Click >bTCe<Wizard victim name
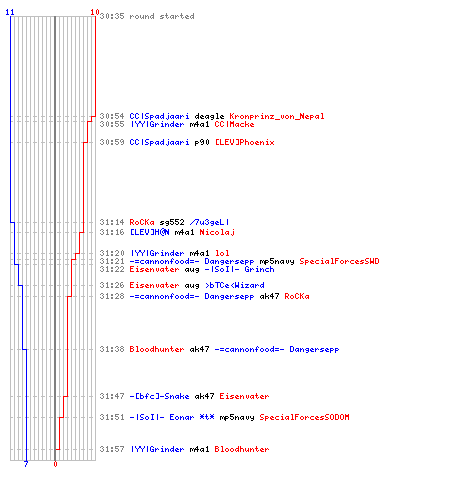450x500 pixels. click(x=235, y=285)
